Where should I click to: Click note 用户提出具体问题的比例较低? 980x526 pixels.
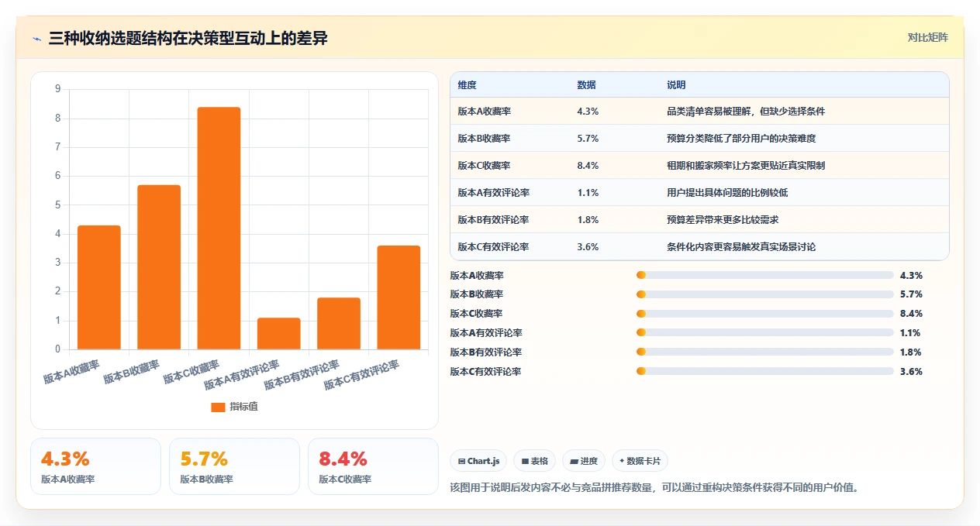pos(727,193)
